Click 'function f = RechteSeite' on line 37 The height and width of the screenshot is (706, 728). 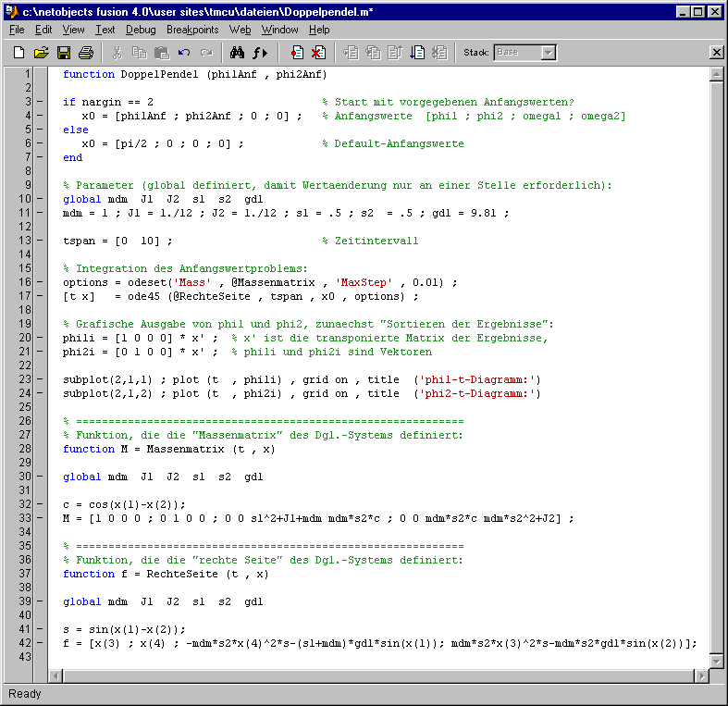click(x=141, y=574)
